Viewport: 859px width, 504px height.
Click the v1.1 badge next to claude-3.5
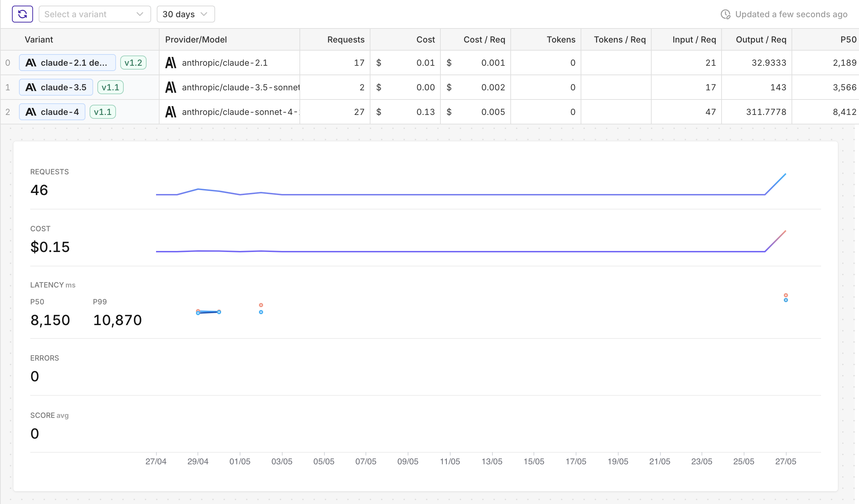click(x=110, y=87)
